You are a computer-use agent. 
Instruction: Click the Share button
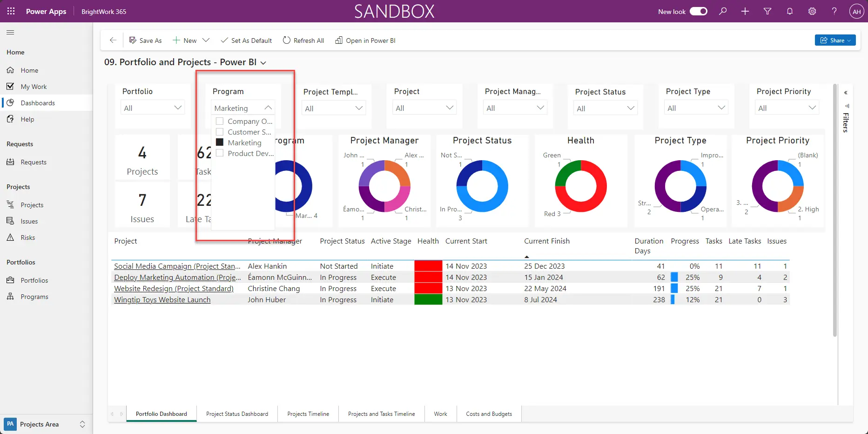(834, 41)
